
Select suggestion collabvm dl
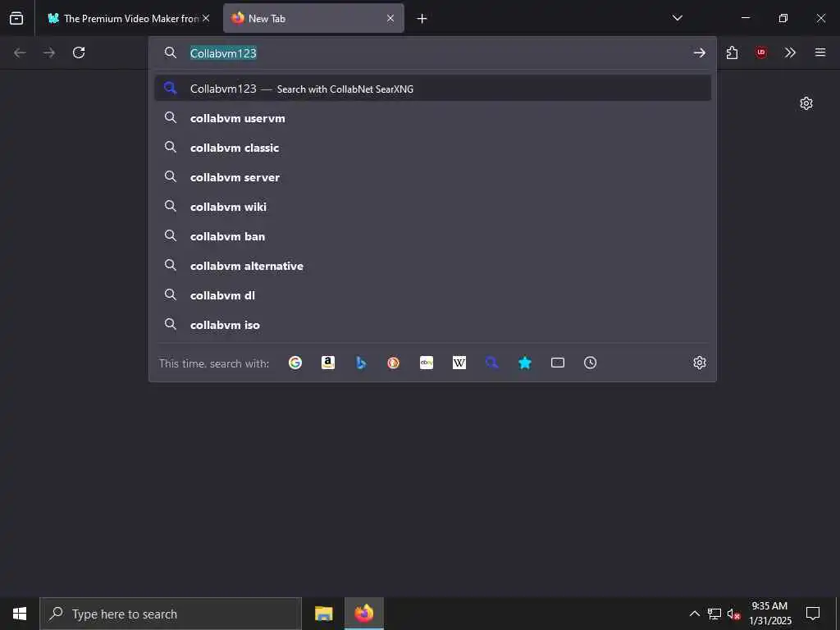432,294
